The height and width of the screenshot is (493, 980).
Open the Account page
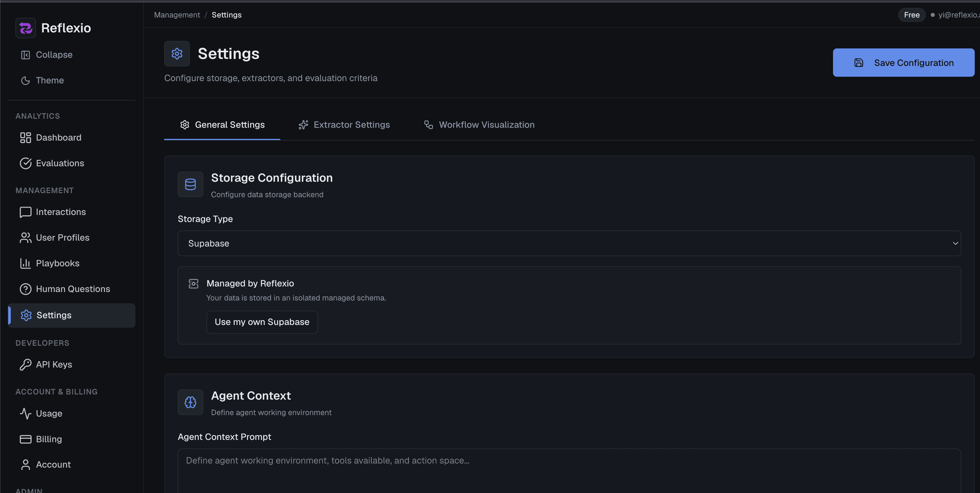pyautogui.click(x=71, y=465)
